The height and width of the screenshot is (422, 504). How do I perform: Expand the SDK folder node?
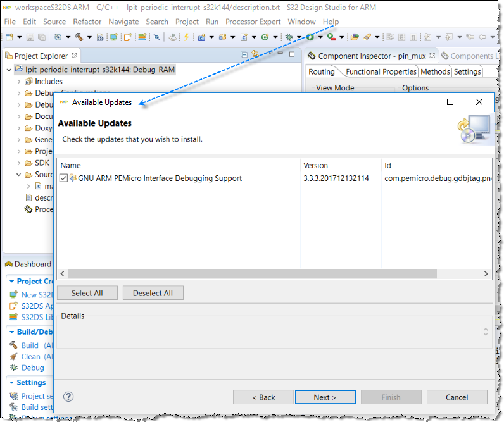[x=18, y=163]
